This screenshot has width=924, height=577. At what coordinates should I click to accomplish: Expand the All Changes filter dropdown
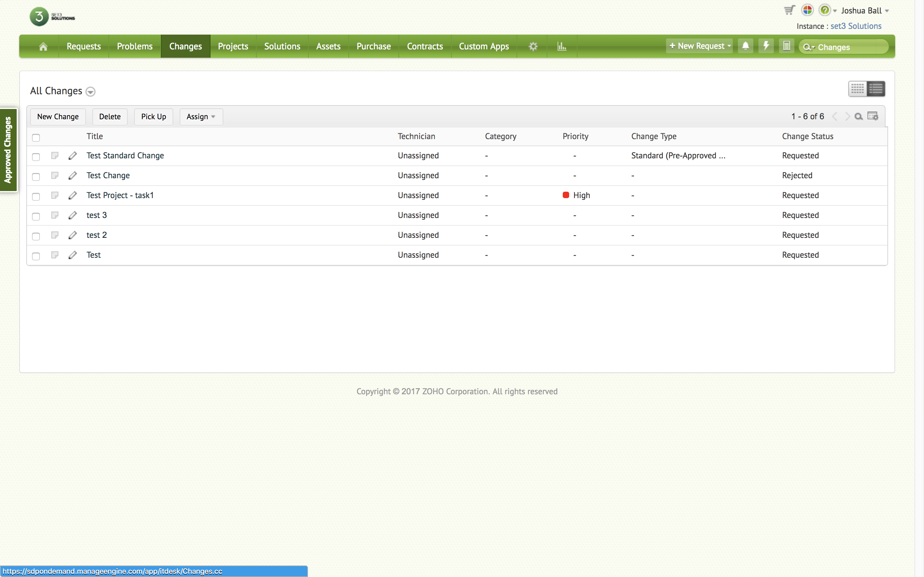click(90, 92)
